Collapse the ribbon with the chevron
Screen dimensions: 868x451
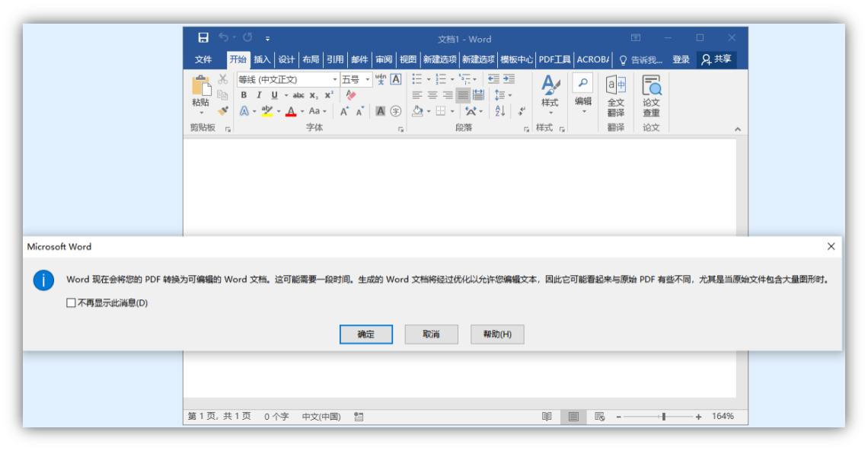pyautogui.click(x=737, y=129)
